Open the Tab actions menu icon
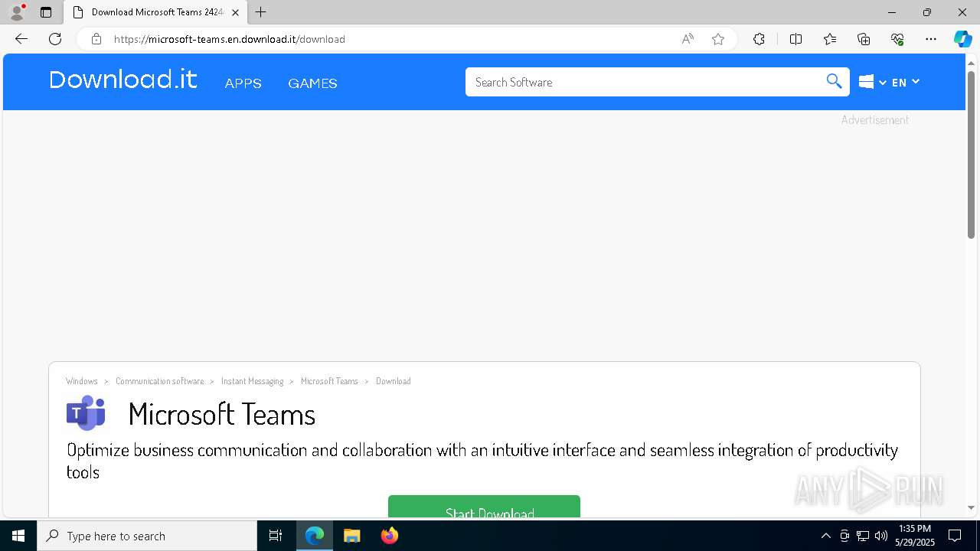 [x=46, y=12]
